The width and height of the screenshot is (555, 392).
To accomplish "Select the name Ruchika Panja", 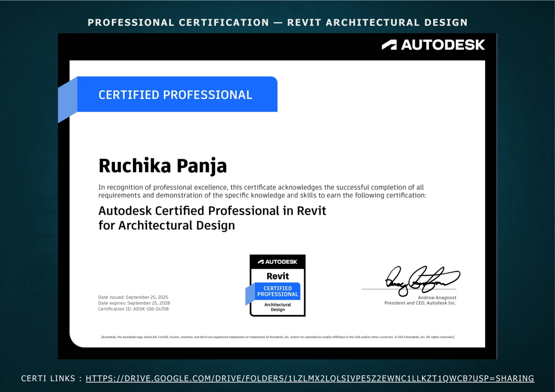I will click(162, 166).
